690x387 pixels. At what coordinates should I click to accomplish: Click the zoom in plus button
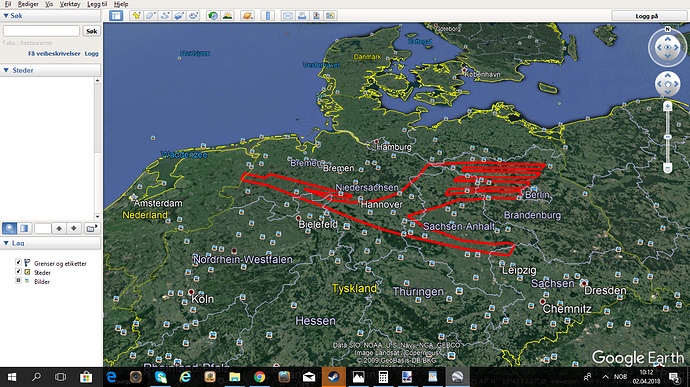pyautogui.click(x=668, y=107)
